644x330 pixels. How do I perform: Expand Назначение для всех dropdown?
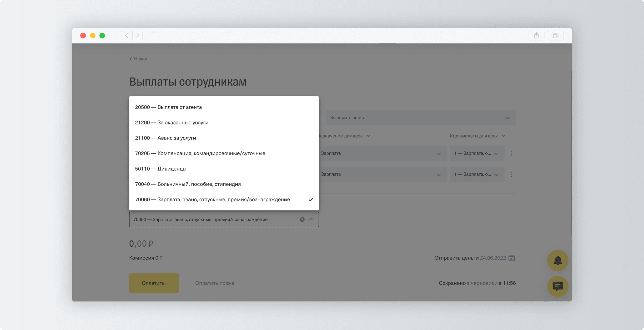[x=345, y=136]
